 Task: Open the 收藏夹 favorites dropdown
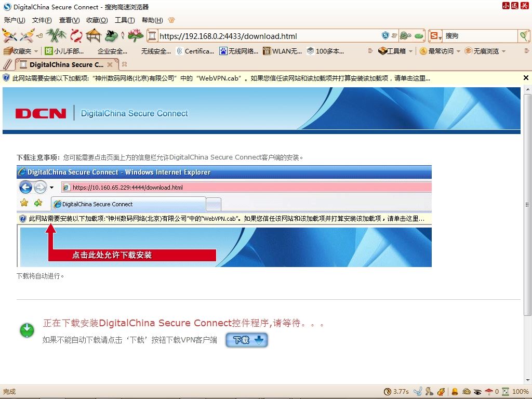pos(20,51)
